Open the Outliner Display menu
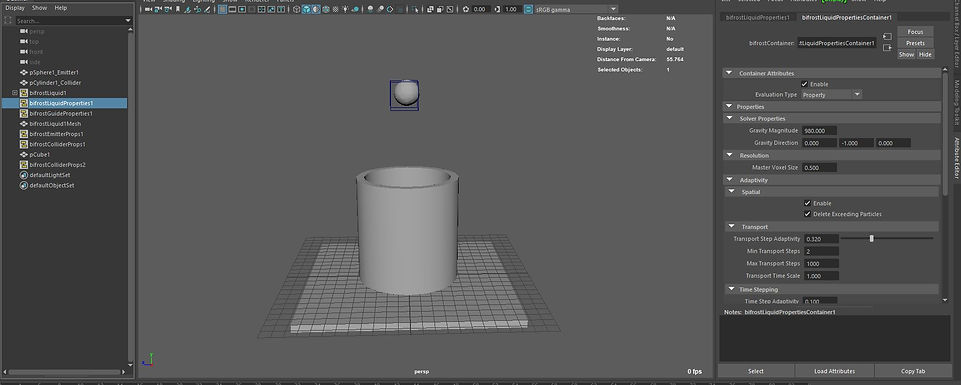Viewport: 961px width, 385px height. pyautogui.click(x=15, y=8)
